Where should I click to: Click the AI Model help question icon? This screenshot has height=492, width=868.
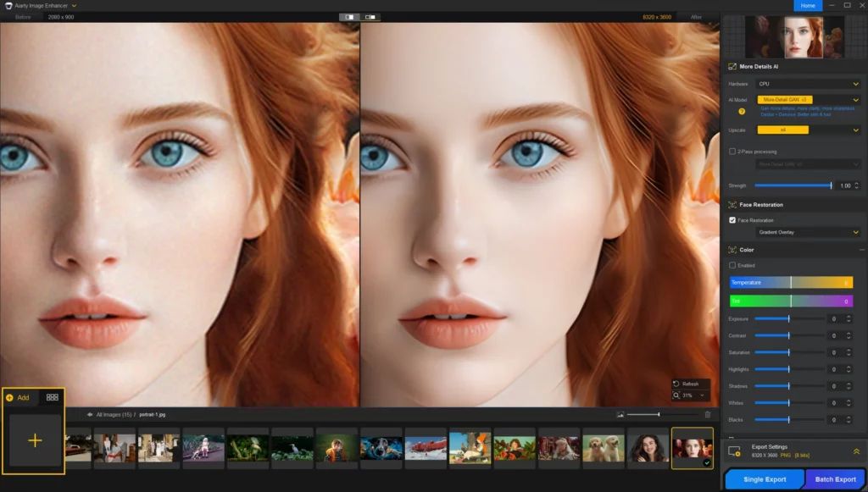pyautogui.click(x=742, y=111)
